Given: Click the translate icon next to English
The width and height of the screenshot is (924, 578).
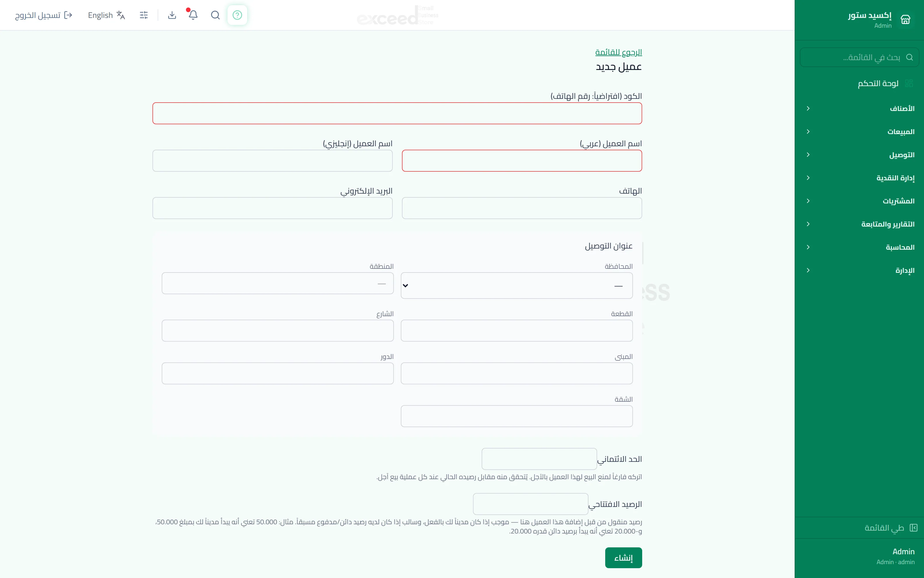Looking at the screenshot, I should click(121, 15).
